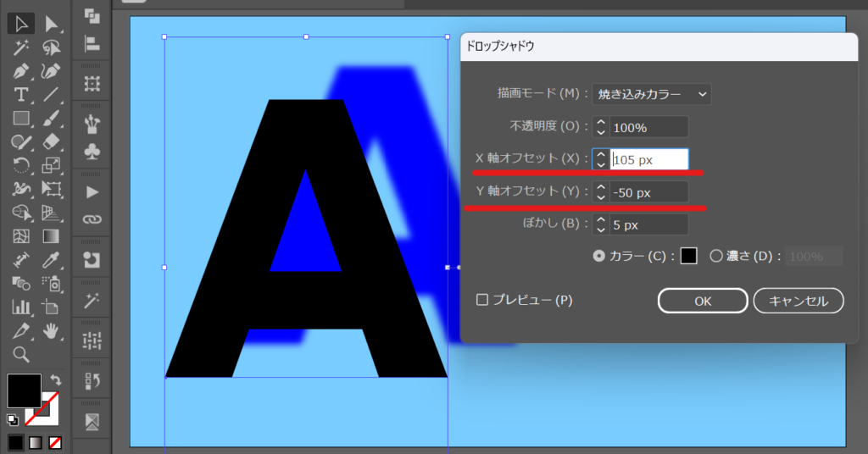Select the Direct Selection tool
The image size is (868, 454).
pos(51,24)
